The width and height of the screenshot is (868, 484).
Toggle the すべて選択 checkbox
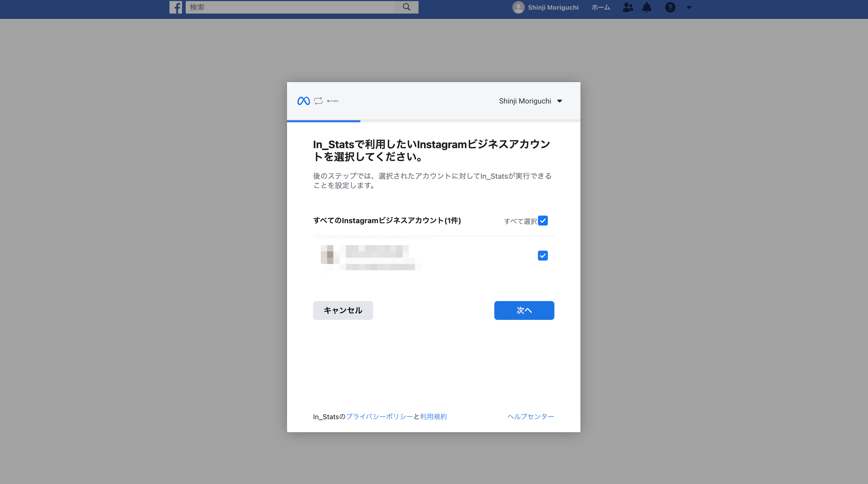(x=543, y=221)
